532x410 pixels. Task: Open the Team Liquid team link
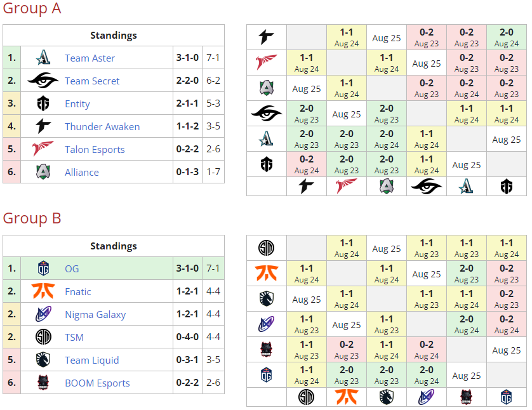tap(92, 360)
